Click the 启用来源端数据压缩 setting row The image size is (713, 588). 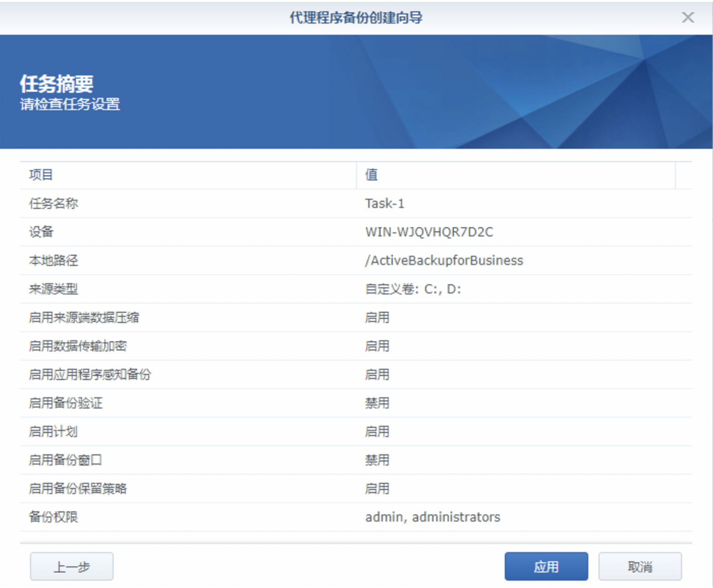point(183,318)
